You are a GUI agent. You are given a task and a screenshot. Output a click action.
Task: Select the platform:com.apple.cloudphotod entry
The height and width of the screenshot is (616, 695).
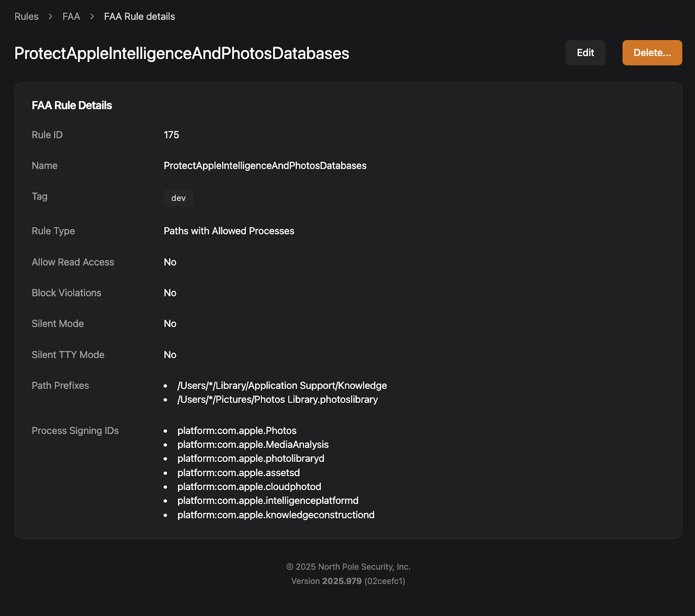pyautogui.click(x=249, y=487)
